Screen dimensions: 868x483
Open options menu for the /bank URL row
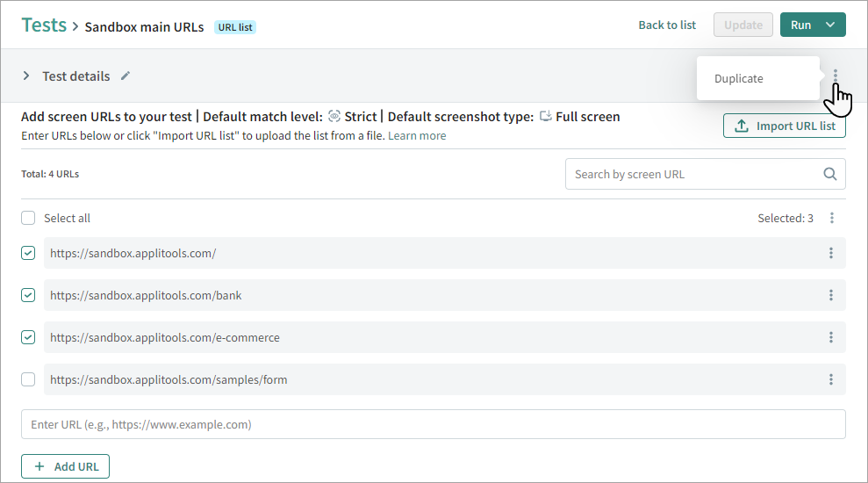(x=830, y=295)
